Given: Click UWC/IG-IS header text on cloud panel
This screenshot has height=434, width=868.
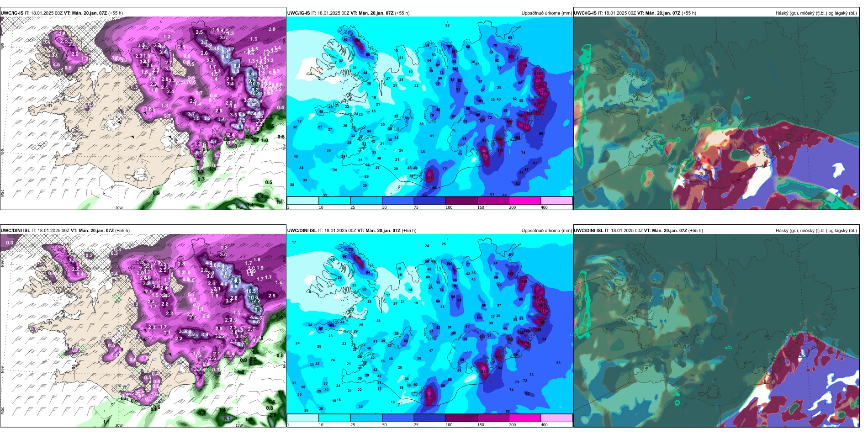Looking at the screenshot, I should point(586,13).
